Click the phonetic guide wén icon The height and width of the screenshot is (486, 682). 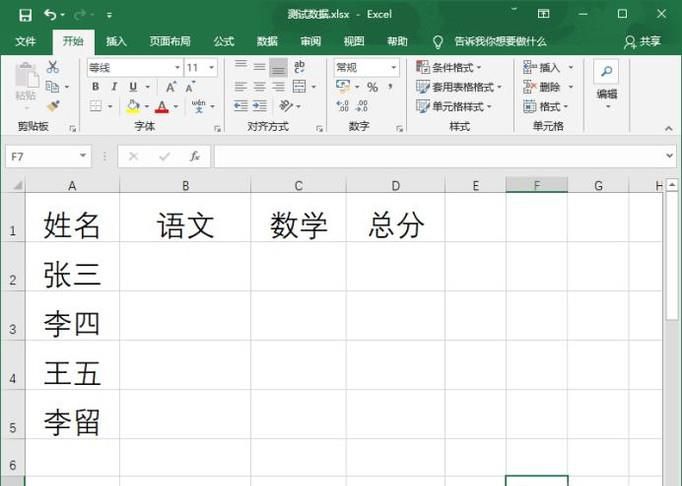coord(199,106)
